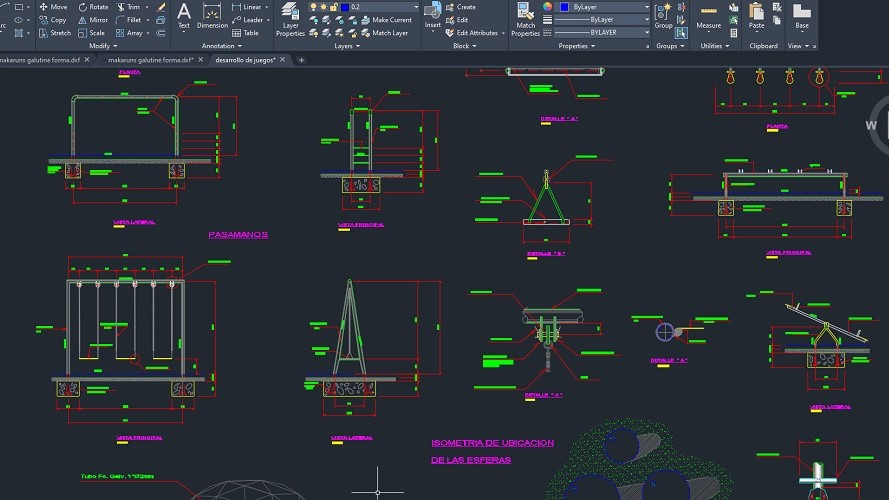Click Edit block button
Viewport: 889px width, 500px height.
click(457, 20)
